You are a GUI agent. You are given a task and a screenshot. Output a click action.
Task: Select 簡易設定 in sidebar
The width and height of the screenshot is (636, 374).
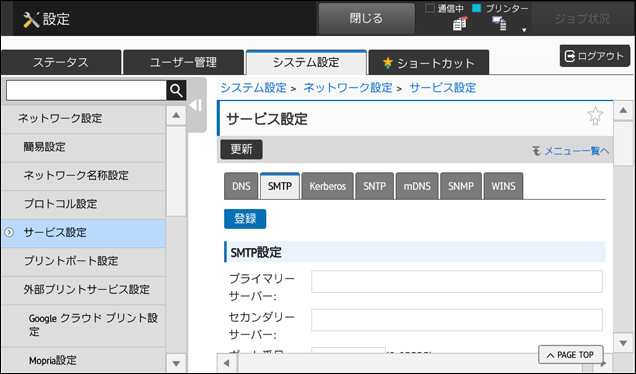[83, 148]
